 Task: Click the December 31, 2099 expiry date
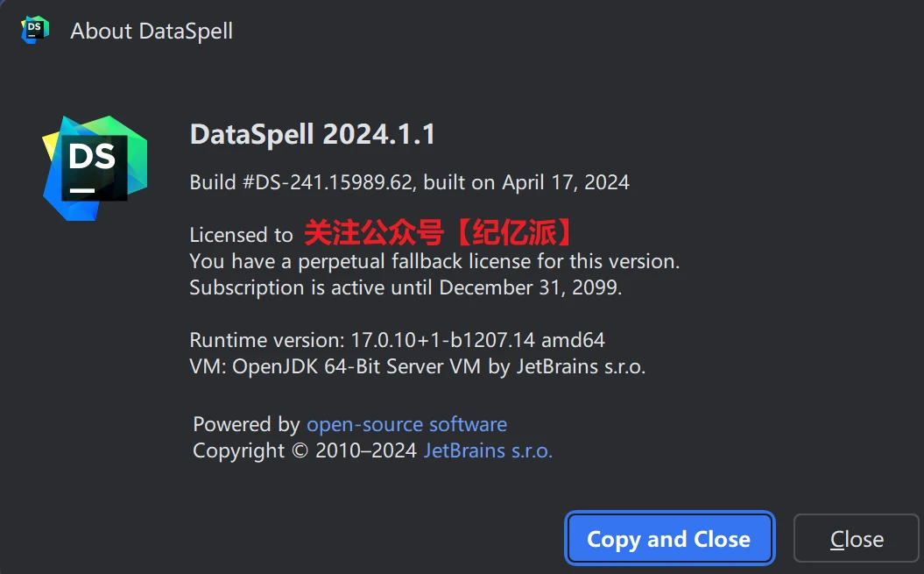[530, 287]
